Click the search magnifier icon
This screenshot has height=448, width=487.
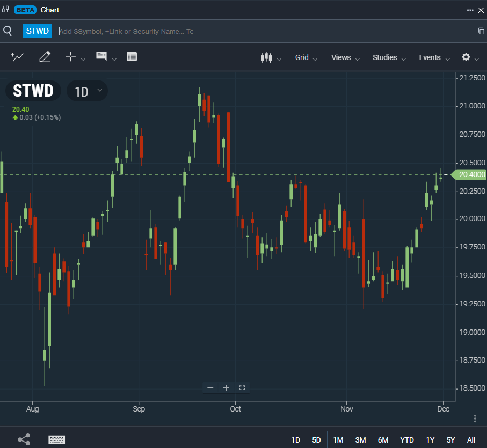pos(8,31)
